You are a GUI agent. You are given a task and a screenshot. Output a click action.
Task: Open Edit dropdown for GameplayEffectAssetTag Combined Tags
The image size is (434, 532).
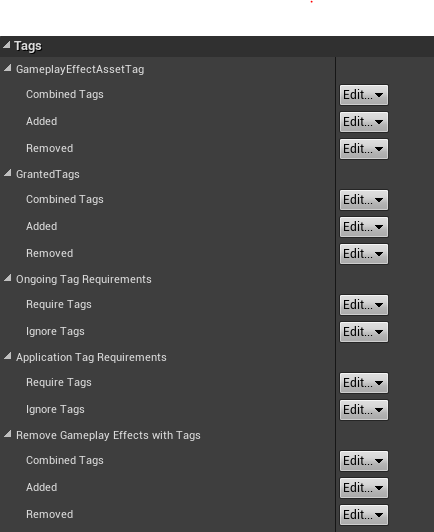363,95
